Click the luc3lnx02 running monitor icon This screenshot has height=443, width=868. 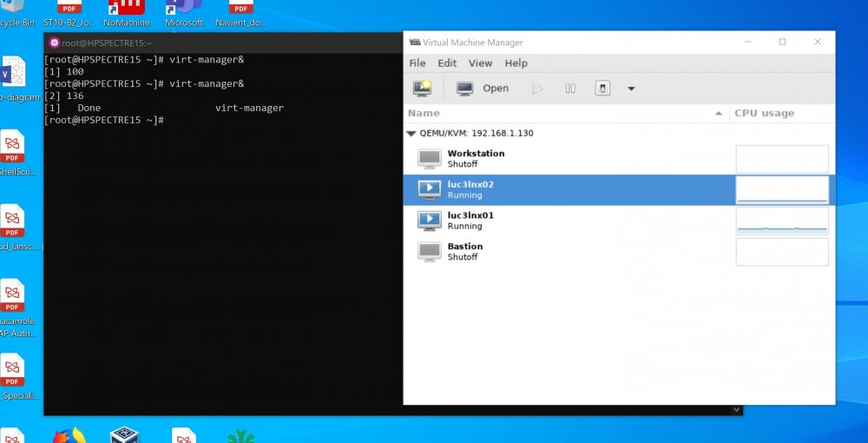430,190
